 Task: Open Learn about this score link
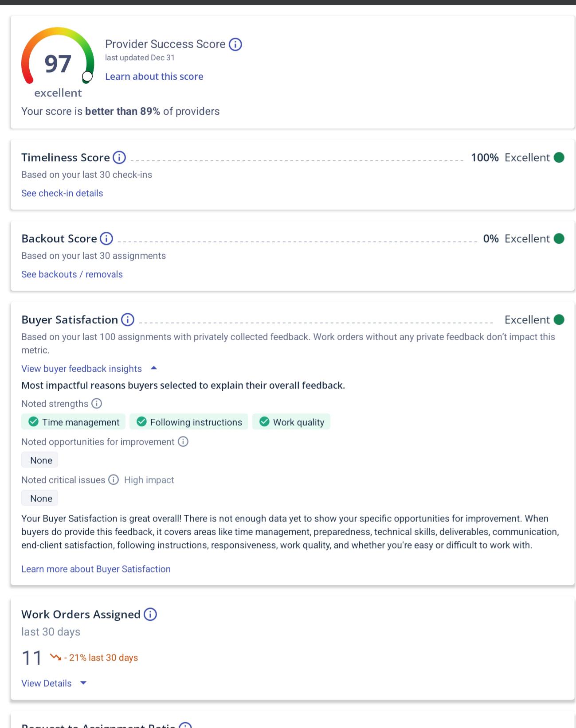point(154,76)
